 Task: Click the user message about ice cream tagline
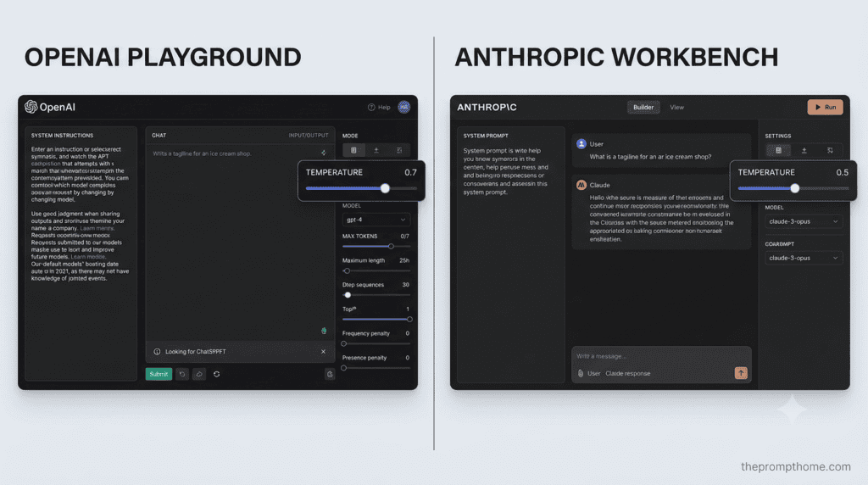650,157
